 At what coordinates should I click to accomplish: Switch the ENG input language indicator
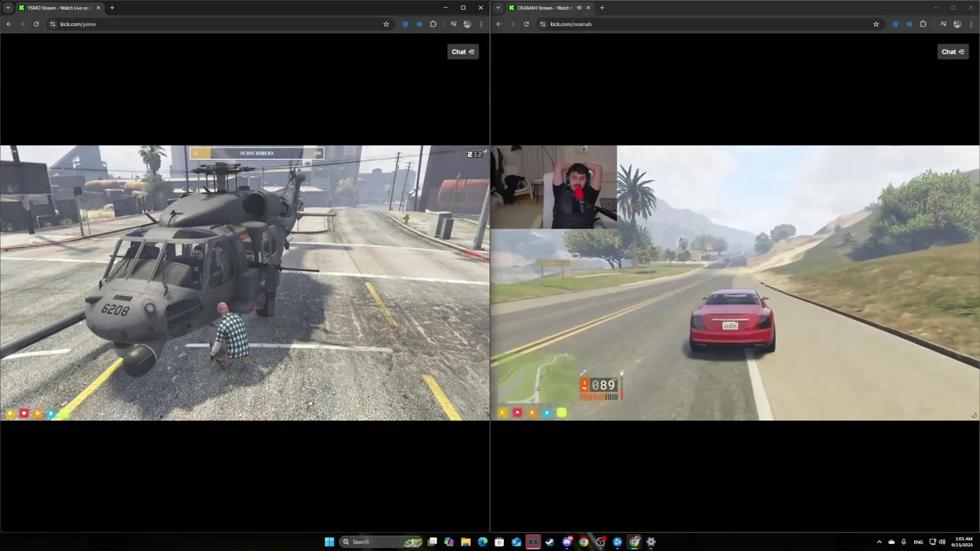tap(918, 542)
